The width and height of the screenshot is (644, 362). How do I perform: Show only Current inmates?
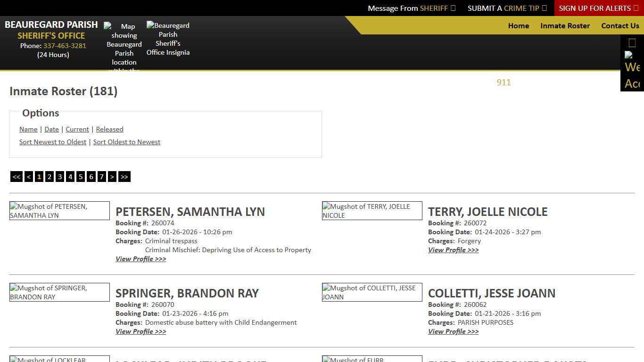tap(77, 129)
